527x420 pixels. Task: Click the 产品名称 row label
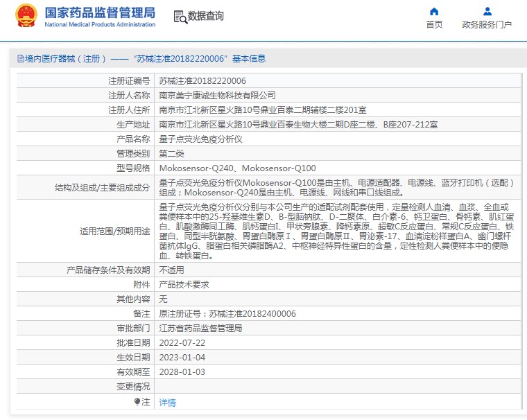pyautogui.click(x=133, y=139)
